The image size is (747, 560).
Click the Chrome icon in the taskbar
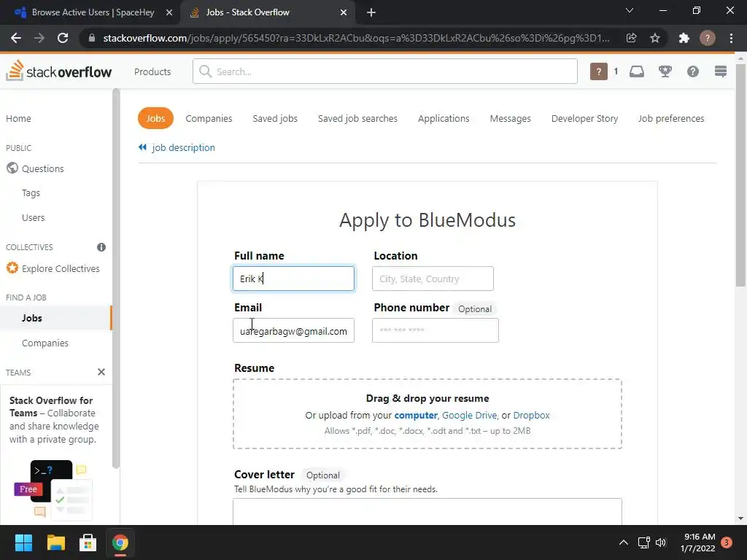coord(120,542)
